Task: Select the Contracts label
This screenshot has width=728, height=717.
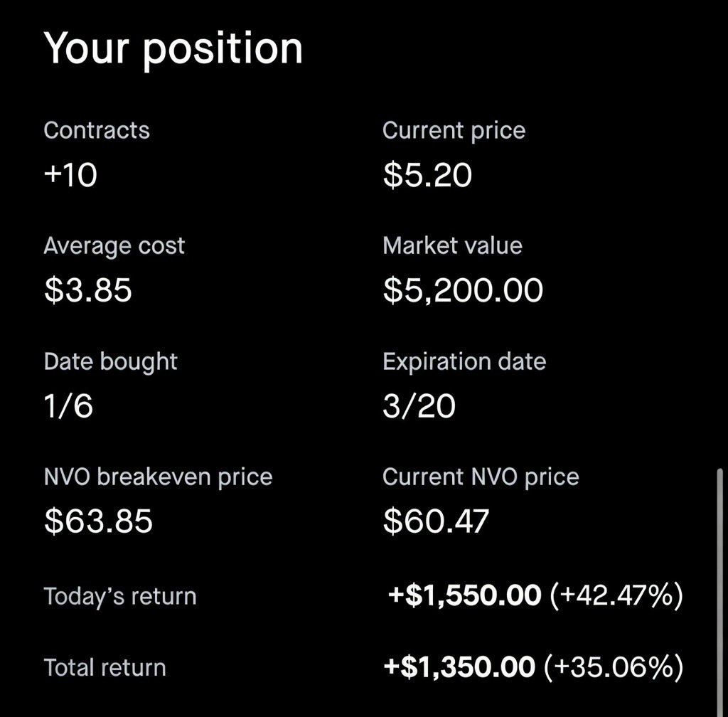Action: pos(97,130)
